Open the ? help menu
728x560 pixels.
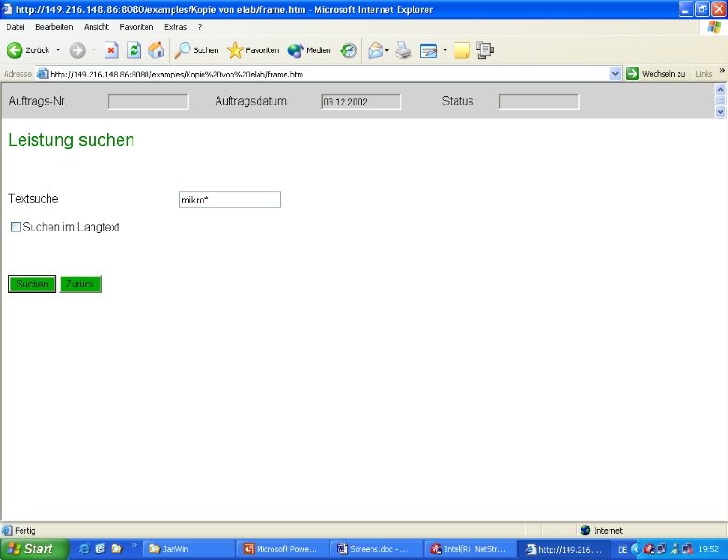tap(200, 27)
